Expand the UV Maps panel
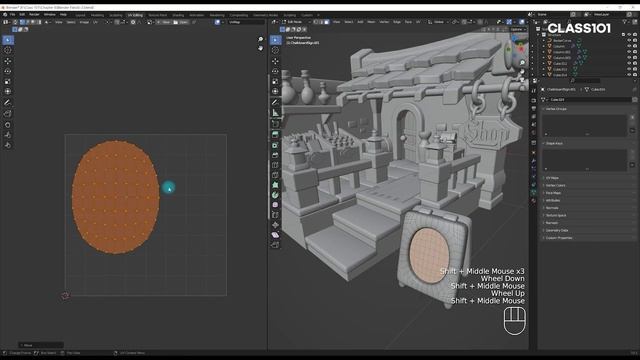Viewport: 640px width, 360px height. (552, 178)
